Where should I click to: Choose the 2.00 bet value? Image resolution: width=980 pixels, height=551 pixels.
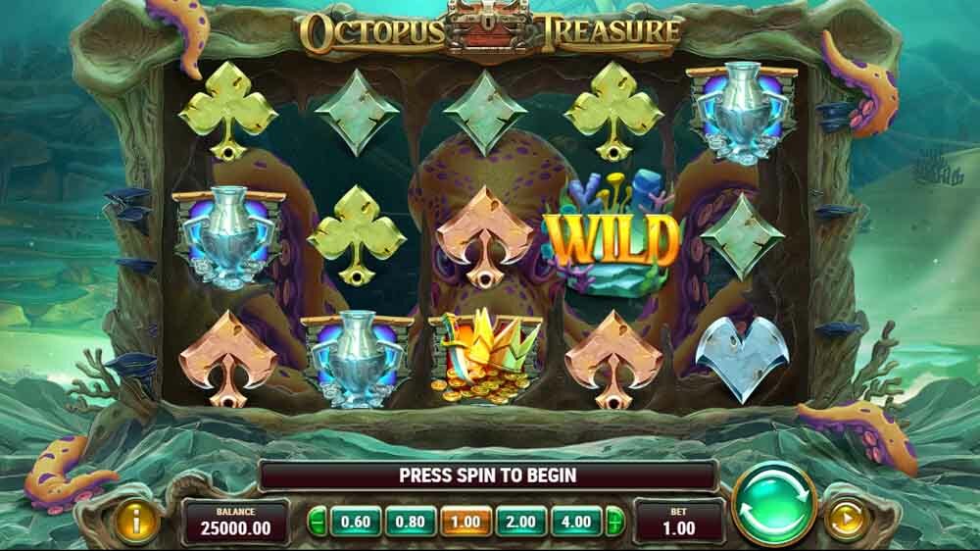click(520, 522)
